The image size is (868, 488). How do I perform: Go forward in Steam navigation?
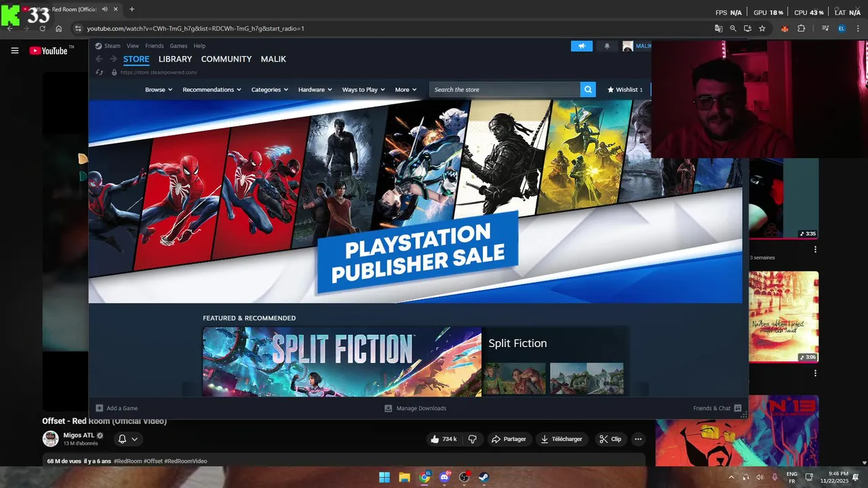(x=113, y=59)
